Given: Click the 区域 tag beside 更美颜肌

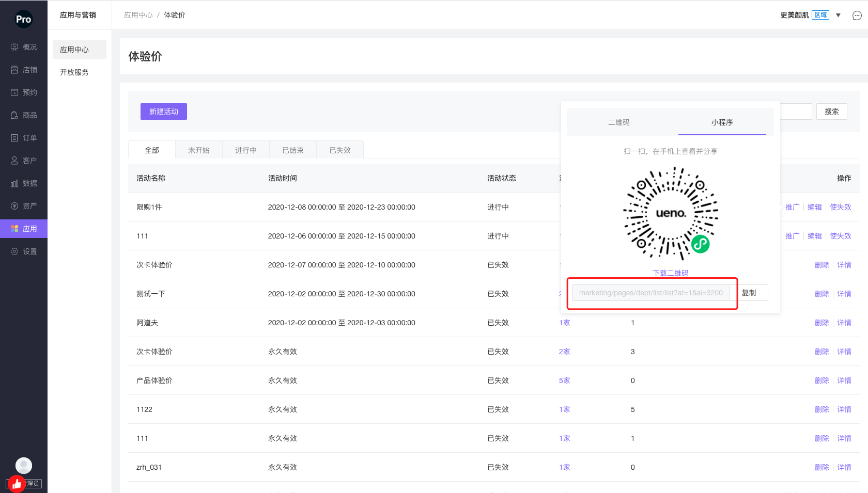Looking at the screenshot, I should coord(820,15).
